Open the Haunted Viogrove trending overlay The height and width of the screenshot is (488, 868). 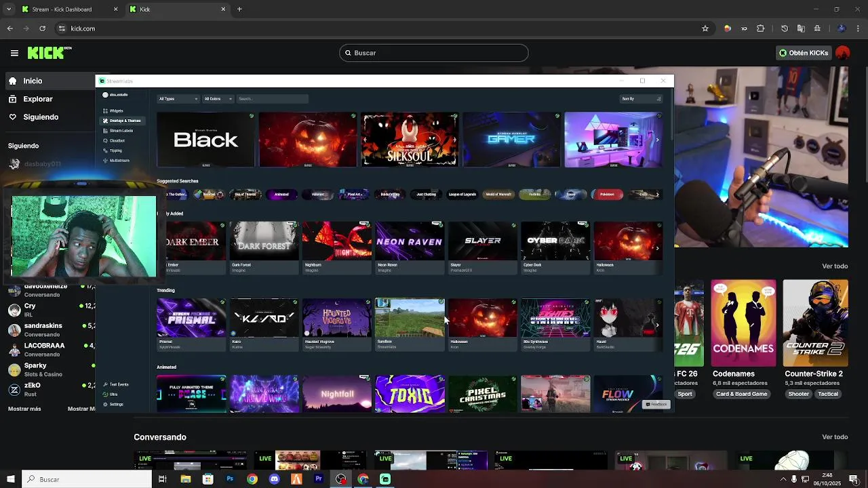[x=337, y=324]
